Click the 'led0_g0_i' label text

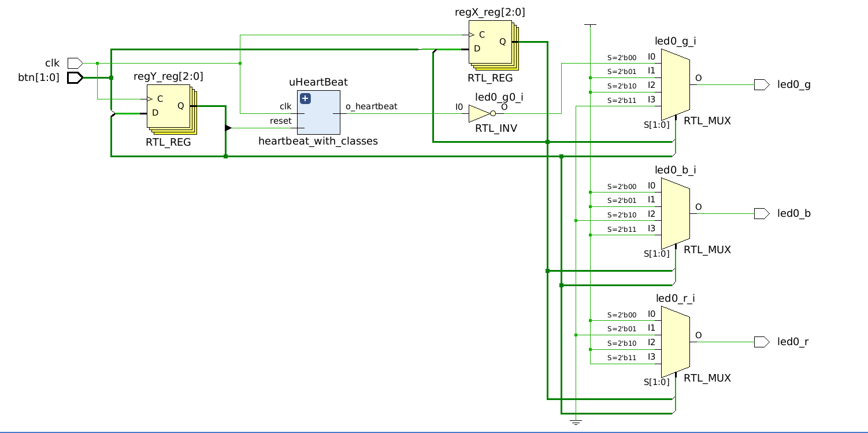(x=499, y=97)
